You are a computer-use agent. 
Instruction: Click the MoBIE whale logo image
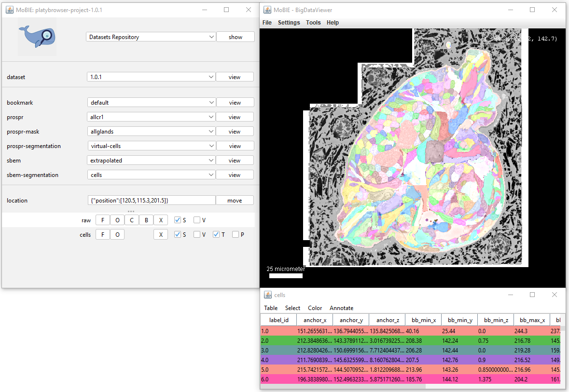point(37,37)
